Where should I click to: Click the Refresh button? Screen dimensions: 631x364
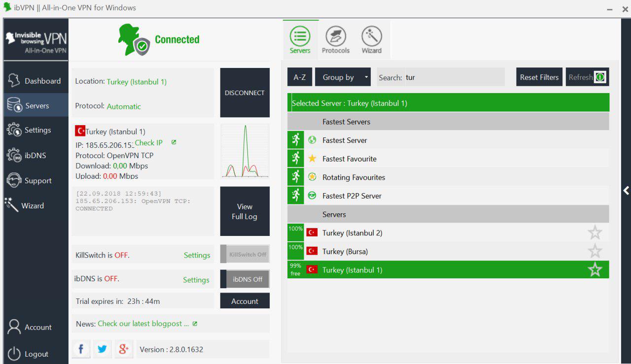pos(587,77)
